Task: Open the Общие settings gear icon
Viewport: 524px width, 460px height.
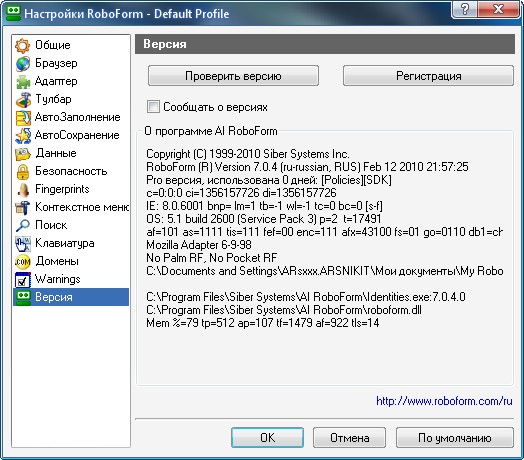Action: pyautogui.click(x=22, y=45)
